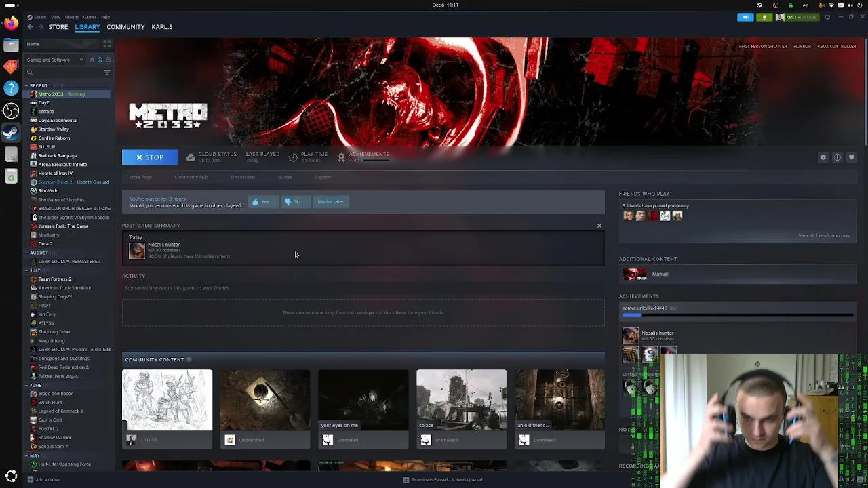Switch library to grid collections view
This screenshot has height=488, width=868.
106,44
